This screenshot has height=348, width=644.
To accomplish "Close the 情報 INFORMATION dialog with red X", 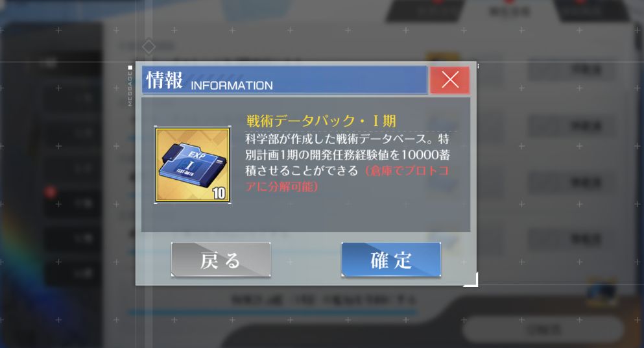I will tap(449, 80).
